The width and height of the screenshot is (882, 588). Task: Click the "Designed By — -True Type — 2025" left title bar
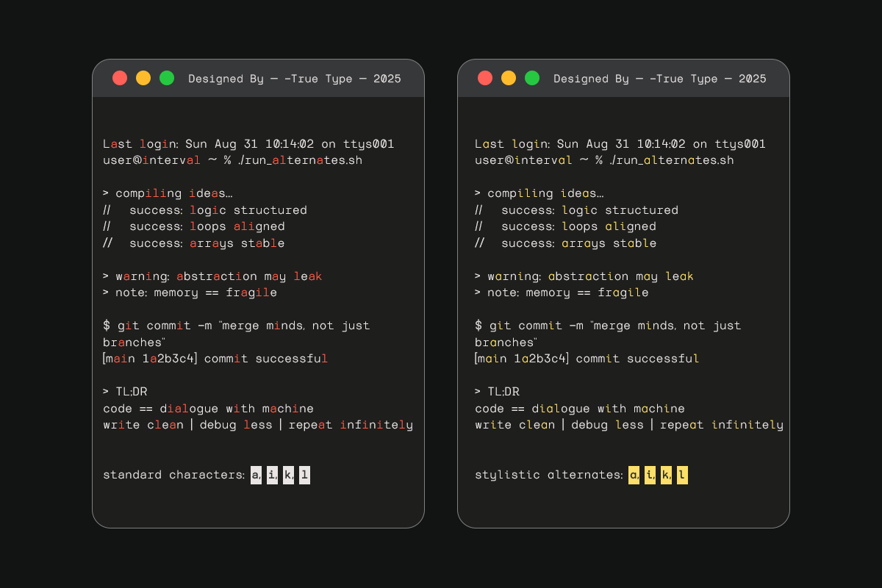pyautogui.click(x=295, y=79)
